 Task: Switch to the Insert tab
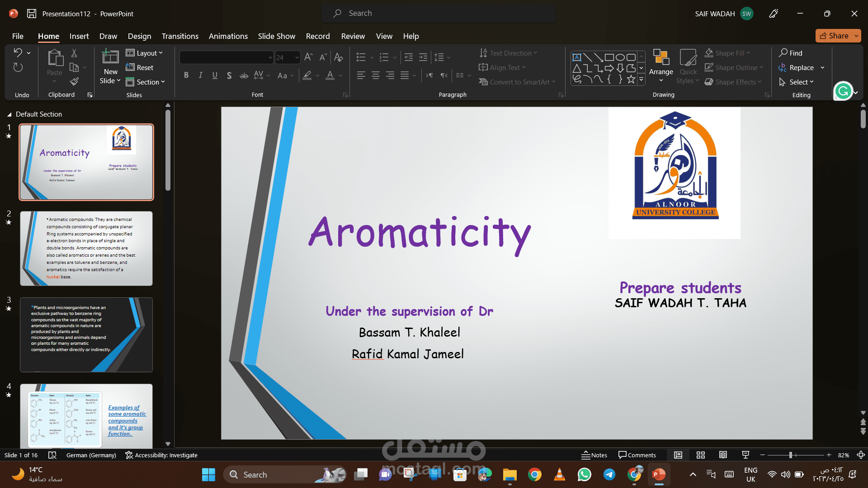point(79,36)
